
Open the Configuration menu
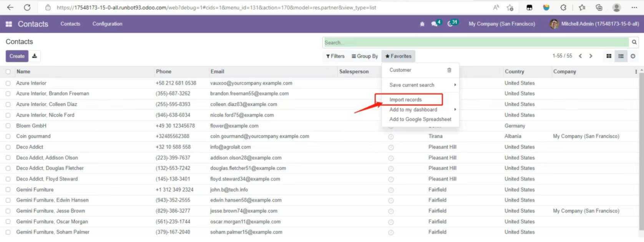point(107,24)
